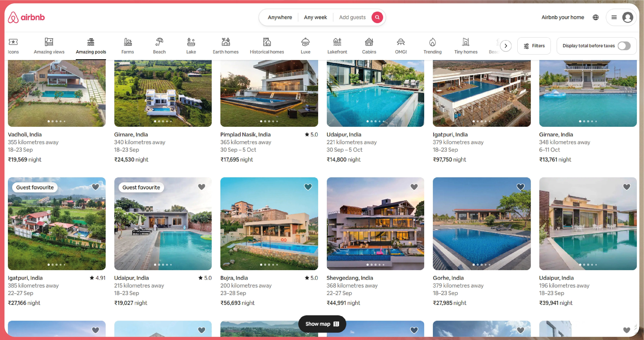644x340 pixels.
Task: Select the Luxe category
Action: point(305,46)
